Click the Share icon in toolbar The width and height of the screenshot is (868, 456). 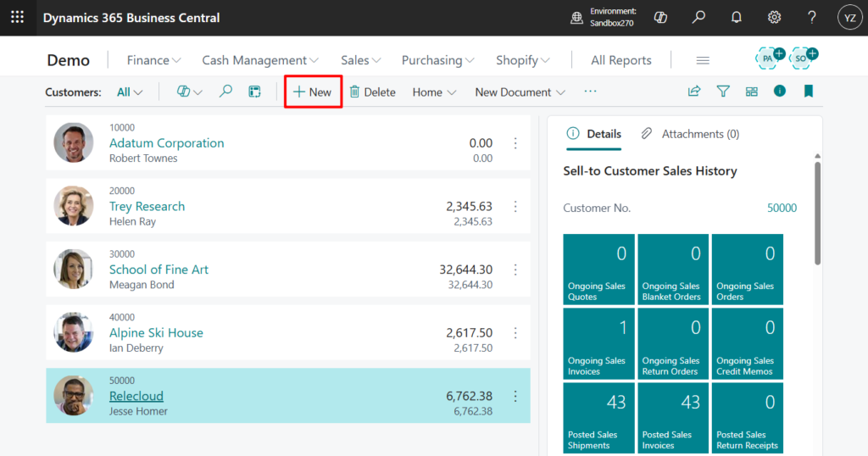click(694, 92)
